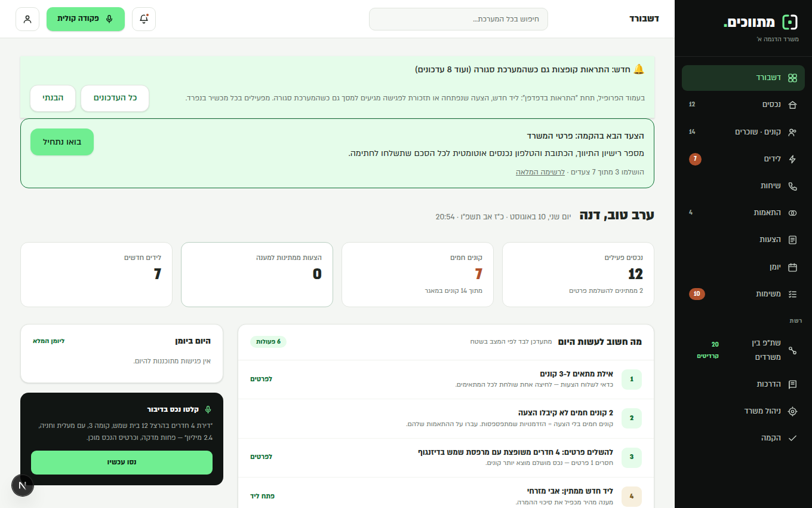Click the יומן calendar icon
Viewport: 812px width, 508px height.
792,267
